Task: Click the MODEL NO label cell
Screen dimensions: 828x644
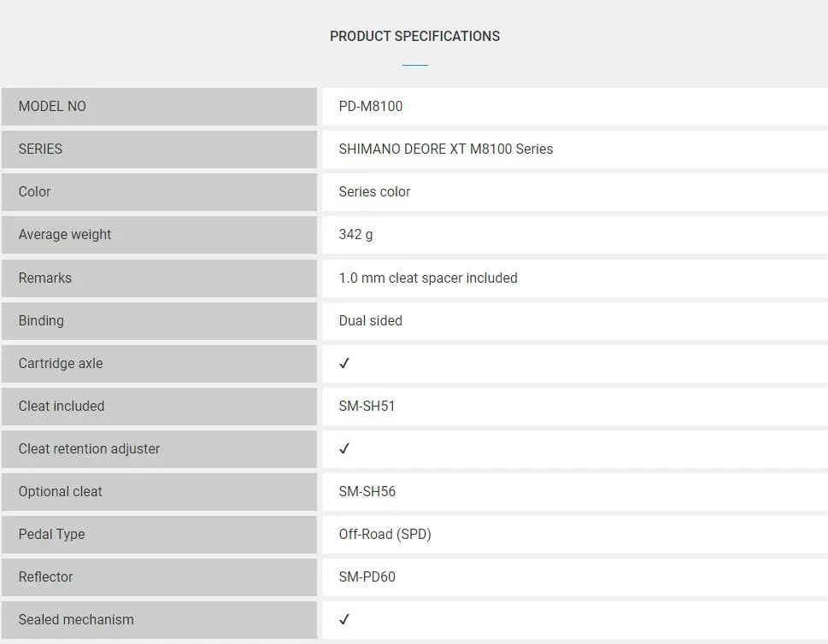Action: (159, 107)
